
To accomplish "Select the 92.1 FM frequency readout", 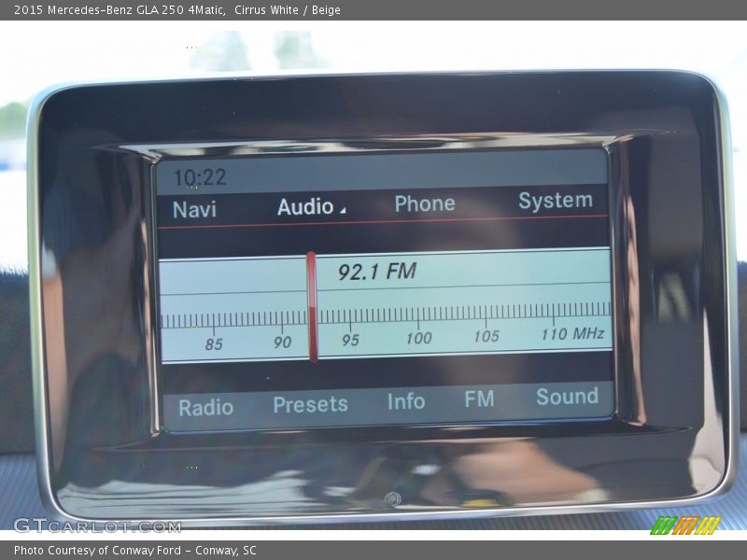I will (377, 272).
